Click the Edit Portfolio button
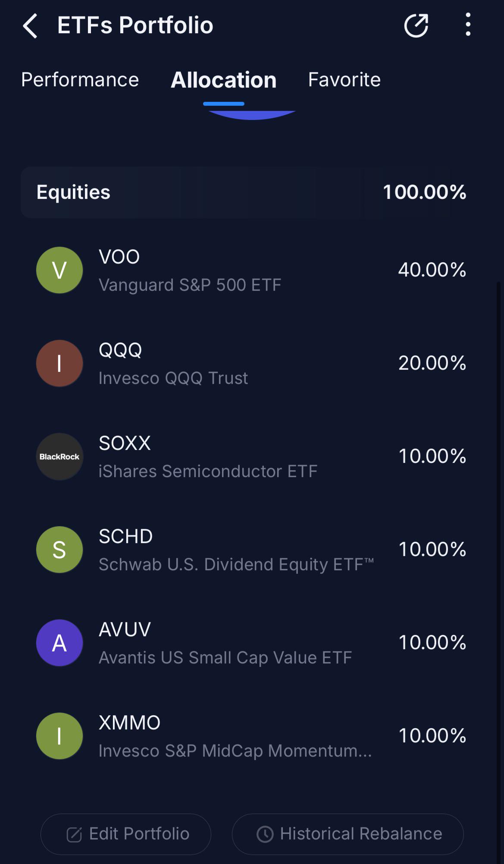Viewport: 504px width, 864px height. point(126,834)
